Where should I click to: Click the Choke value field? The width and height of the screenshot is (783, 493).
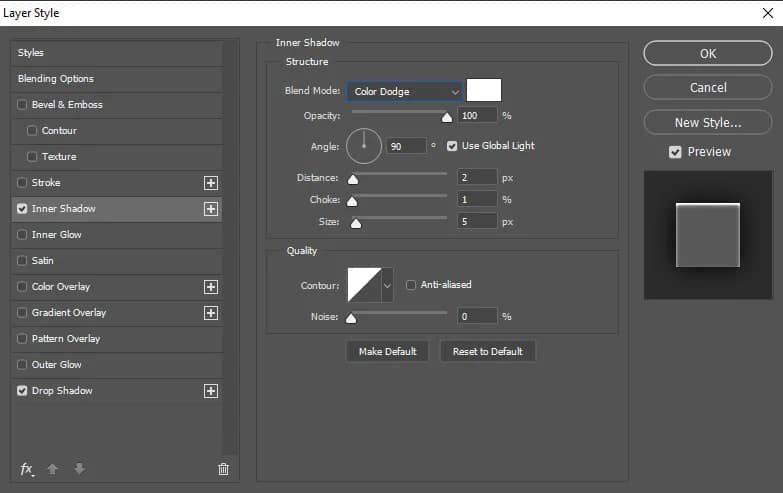[x=477, y=199]
